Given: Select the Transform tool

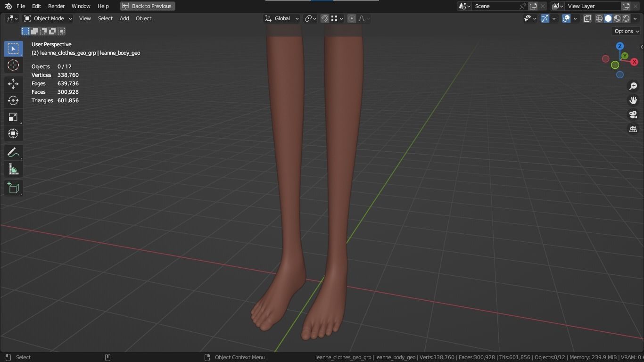Looking at the screenshot, I should (x=13, y=133).
